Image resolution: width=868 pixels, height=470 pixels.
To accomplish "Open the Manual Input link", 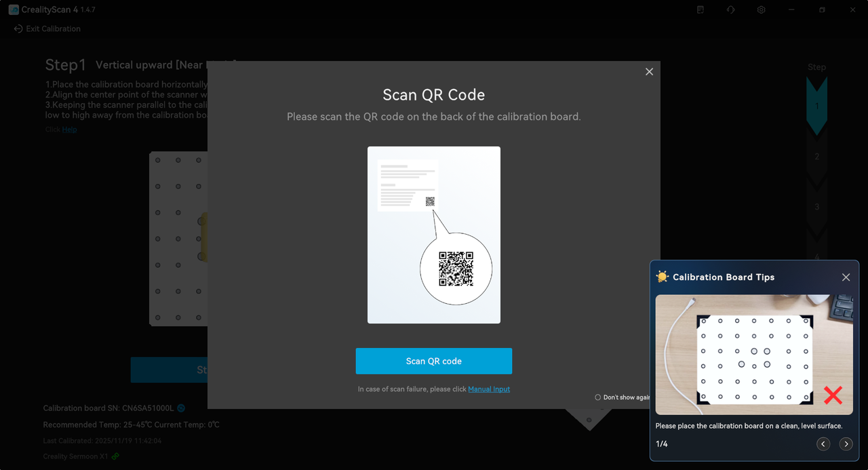I will click(x=489, y=389).
